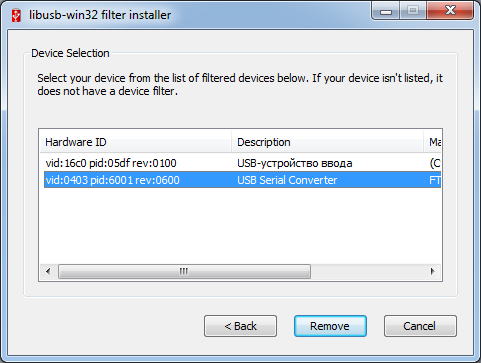Select the USB-устройство ввода description entry
This screenshot has width=481, height=363.
(x=295, y=163)
